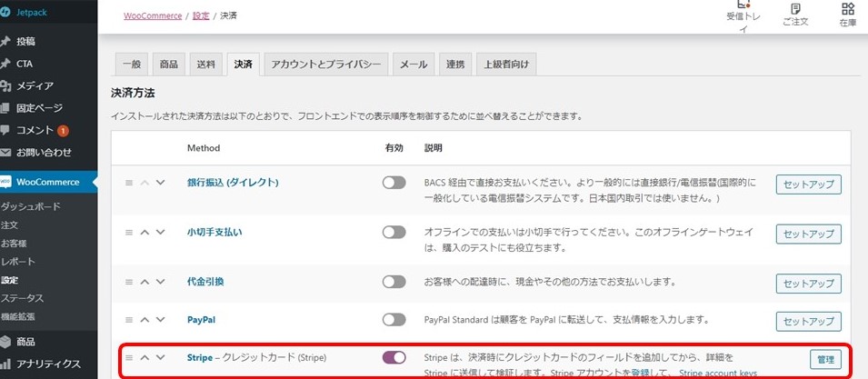Disable the Stripe payment toggle
Screen dimensions: 868x379
(394, 357)
